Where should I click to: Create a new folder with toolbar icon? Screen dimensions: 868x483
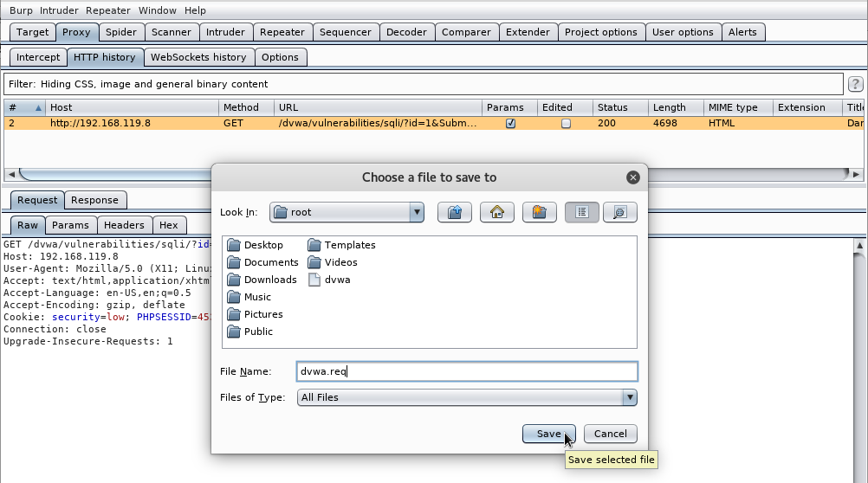coord(539,212)
